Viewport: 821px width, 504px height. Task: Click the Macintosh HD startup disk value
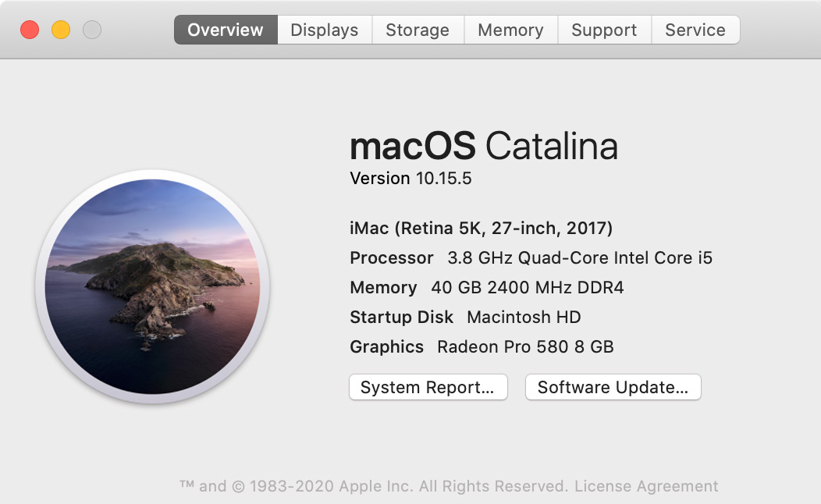click(524, 318)
